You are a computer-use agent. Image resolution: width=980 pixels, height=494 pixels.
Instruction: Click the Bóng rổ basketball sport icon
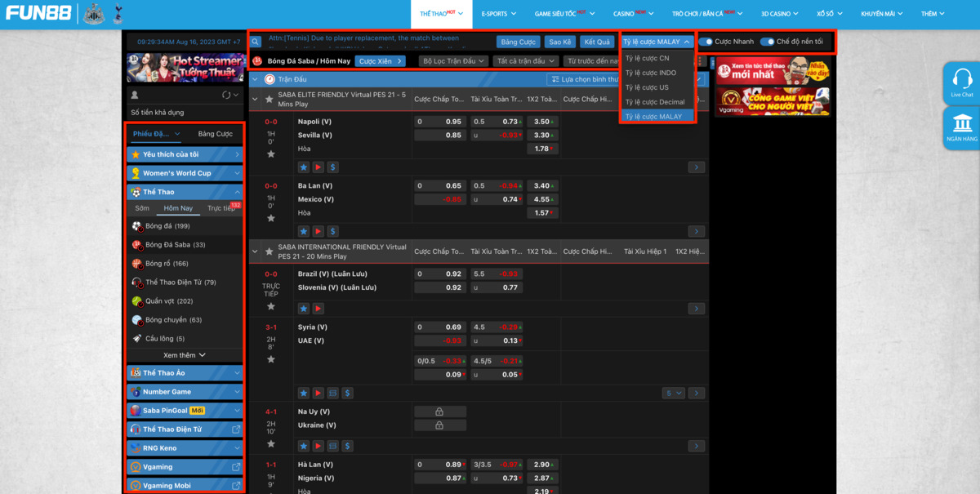pos(137,264)
